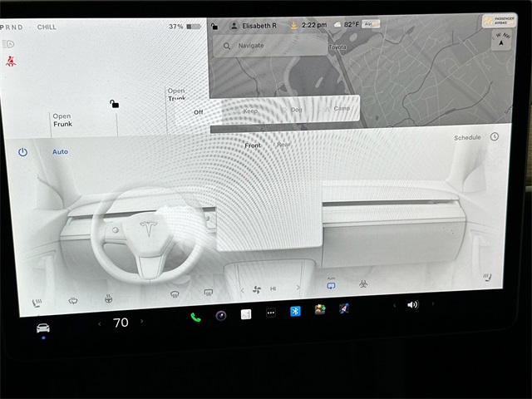Tap the auto headlights indicator icon
Image resolution: width=532 pixels, height=399 pixels.
pyautogui.click(x=8, y=44)
